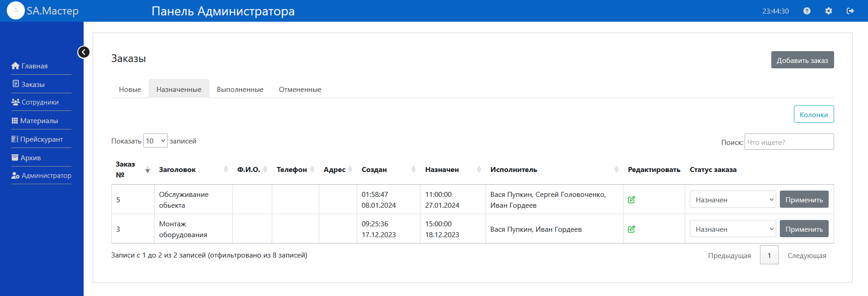Switch to the Новые tab
This screenshot has height=296, width=868.
pos(130,90)
